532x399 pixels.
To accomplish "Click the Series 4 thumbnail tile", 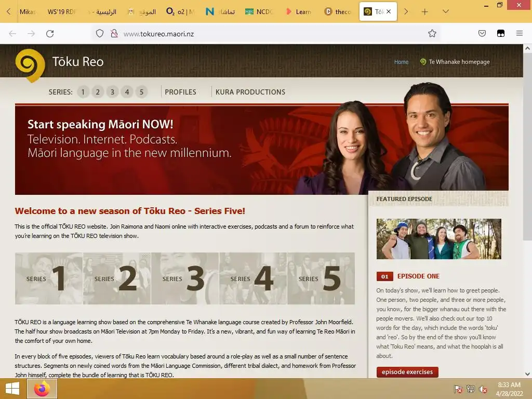I will coord(253,278).
